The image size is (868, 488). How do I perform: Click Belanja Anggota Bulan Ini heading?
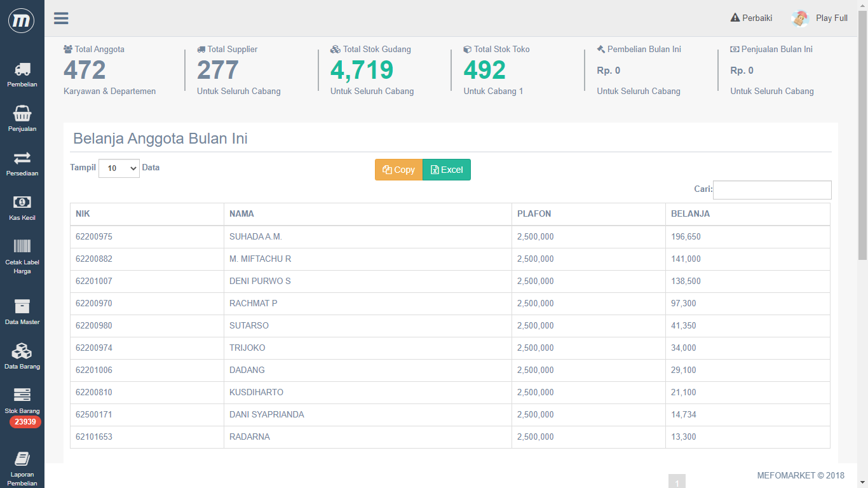click(160, 139)
